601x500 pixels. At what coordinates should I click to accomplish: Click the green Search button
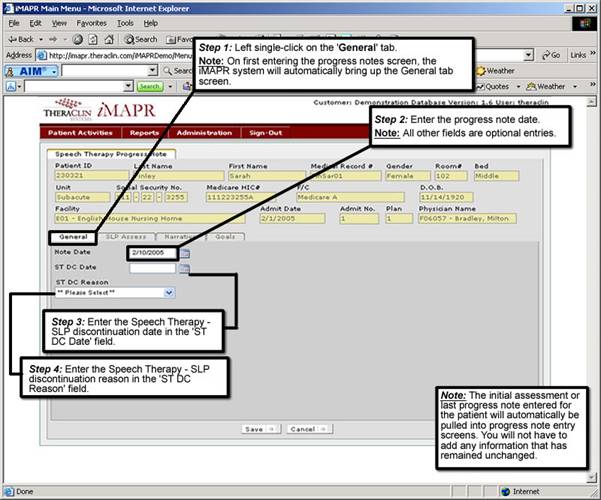[150, 87]
